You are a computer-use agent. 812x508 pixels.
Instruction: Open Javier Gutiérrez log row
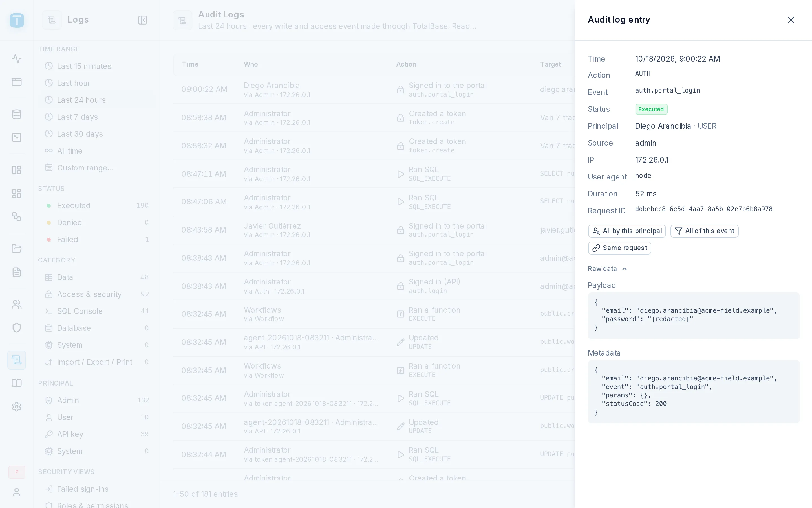pyautogui.click(x=374, y=230)
